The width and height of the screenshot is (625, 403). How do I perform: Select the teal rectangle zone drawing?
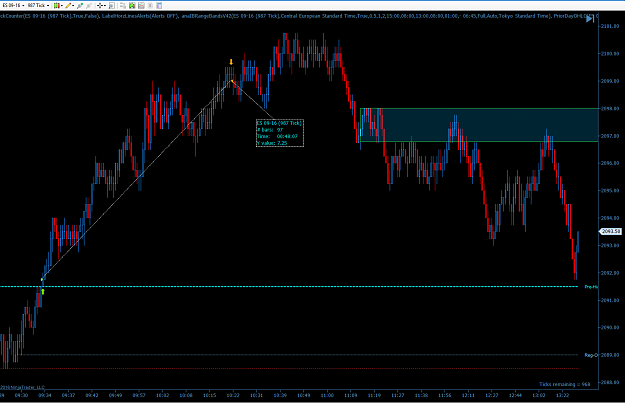pyautogui.click(x=480, y=125)
